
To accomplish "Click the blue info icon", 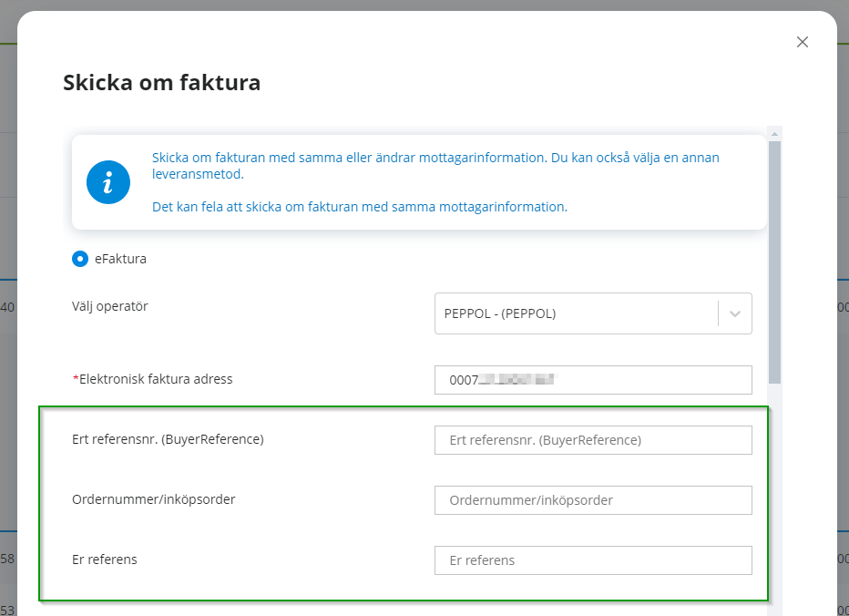I will [108, 182].
